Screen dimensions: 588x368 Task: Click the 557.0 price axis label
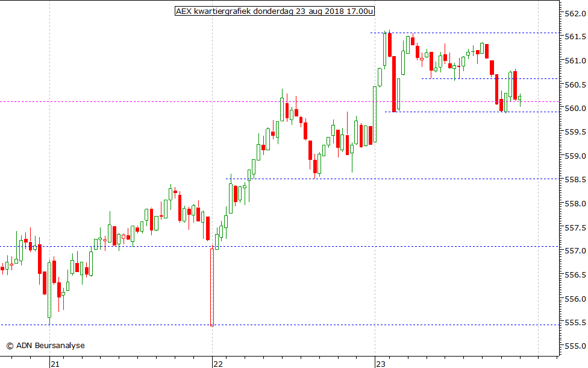[575, 251]
